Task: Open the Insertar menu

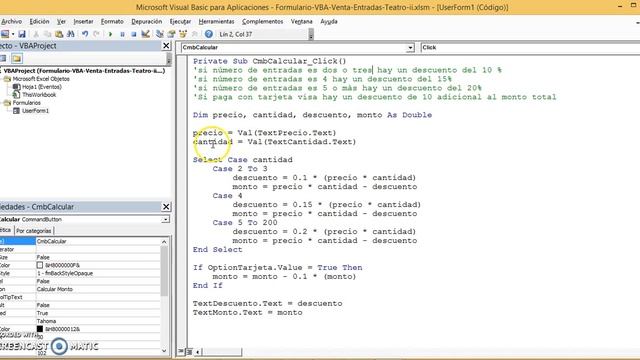Action: pyautogui.click(x=83, y=21)
